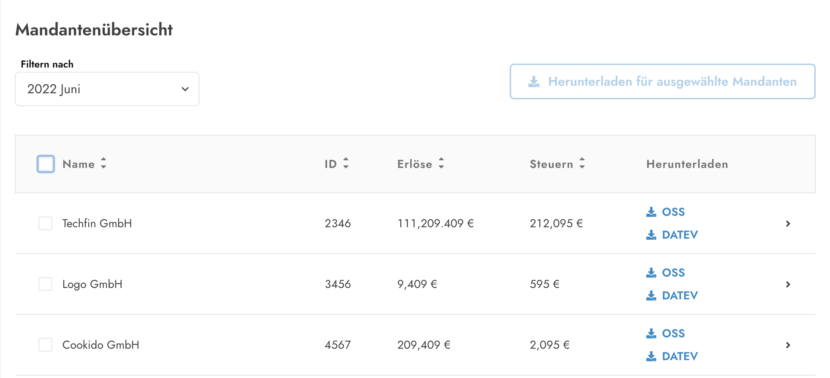Sort table by ID column arrows
Viewport: 830px width, 378px height.
[346, 164]
